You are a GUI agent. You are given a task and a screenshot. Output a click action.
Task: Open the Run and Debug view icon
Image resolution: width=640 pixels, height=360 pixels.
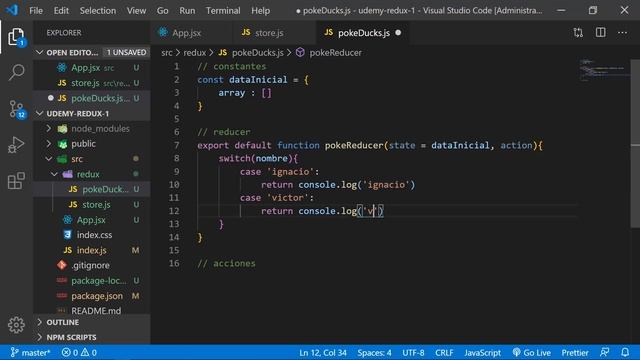(x=16, y=145)
